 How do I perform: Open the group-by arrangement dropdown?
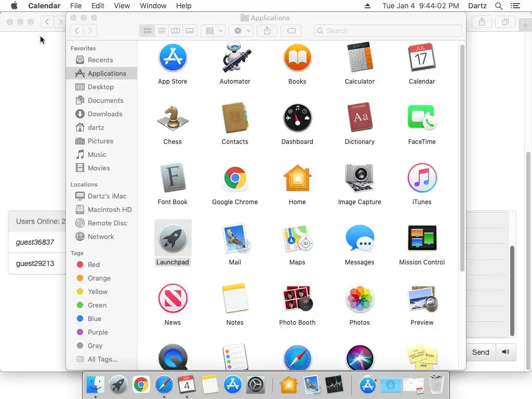tap(213, 31)
